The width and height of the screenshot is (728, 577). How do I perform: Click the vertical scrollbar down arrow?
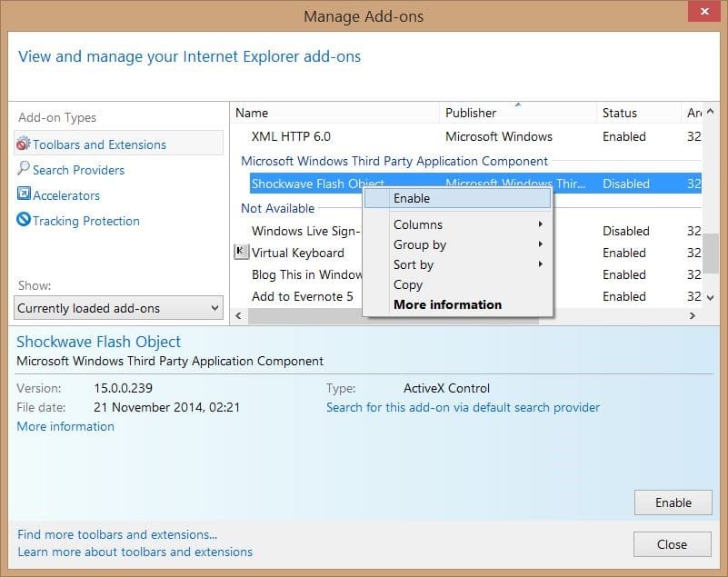pos(711,297)
